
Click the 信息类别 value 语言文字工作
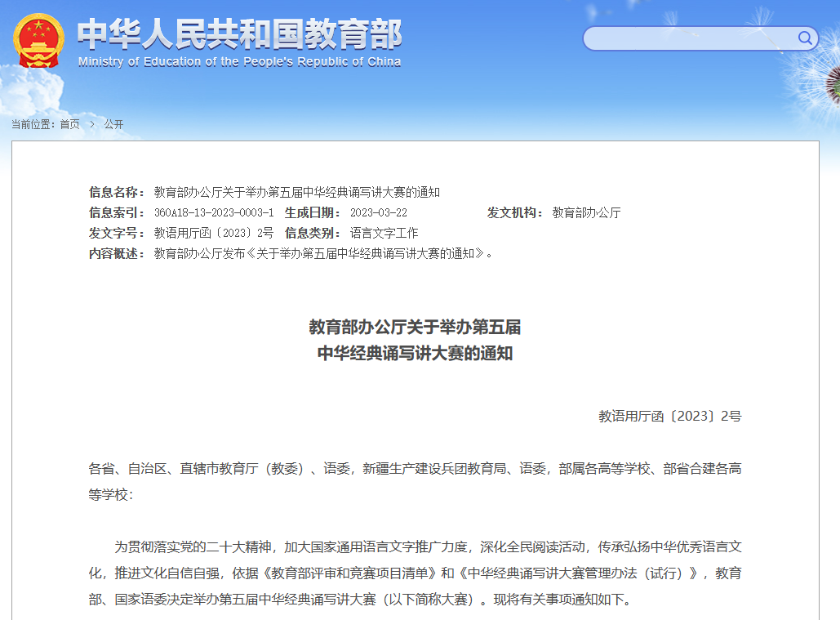point(384,233)
